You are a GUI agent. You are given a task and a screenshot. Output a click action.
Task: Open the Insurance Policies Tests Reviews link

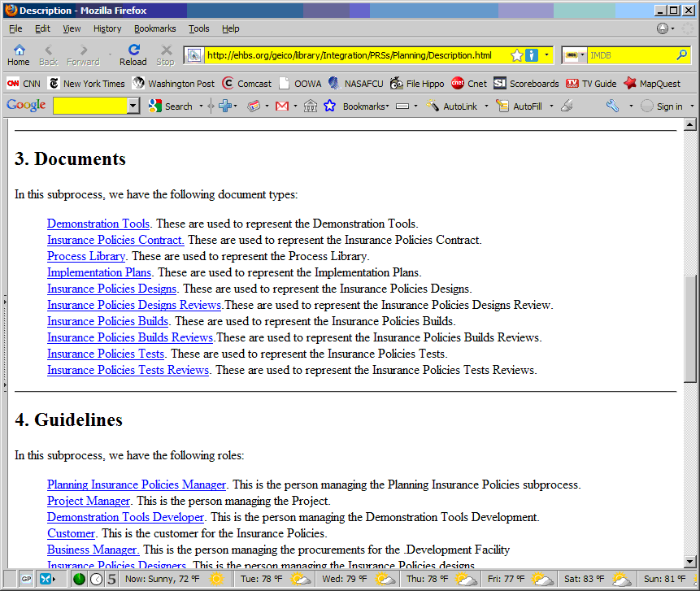[x=128, y=370]
